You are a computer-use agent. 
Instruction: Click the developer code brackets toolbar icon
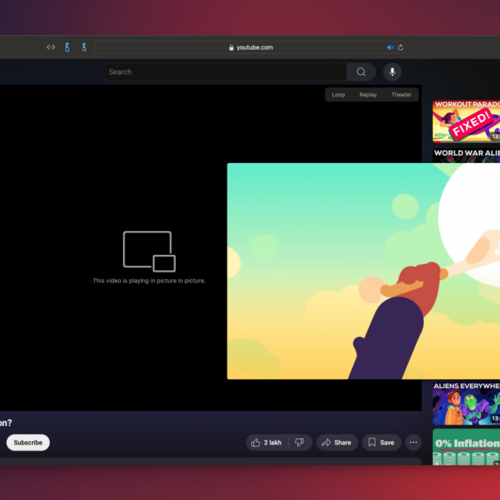click(x=51, y=47)
